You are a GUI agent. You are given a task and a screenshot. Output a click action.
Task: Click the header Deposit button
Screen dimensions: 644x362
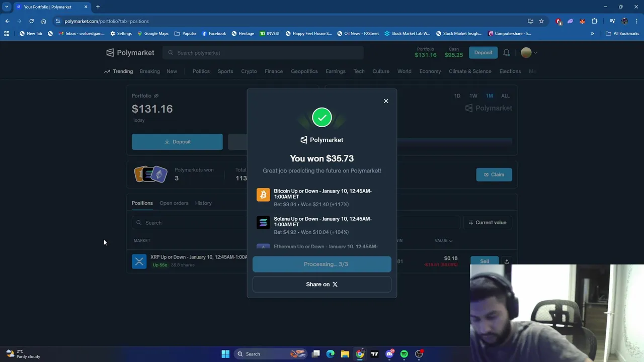(x=483, y=53)
